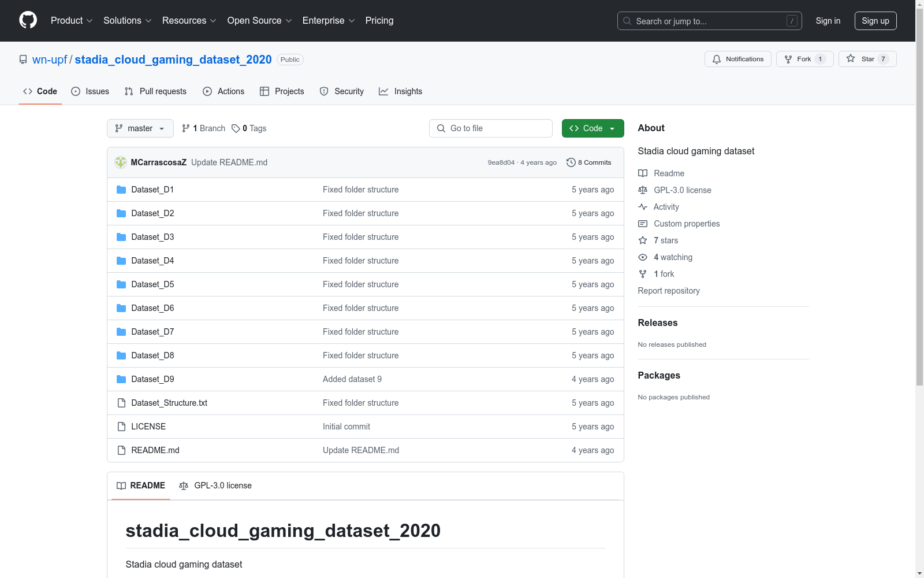Click the branch icon next to 1 Branch
This screenshot has width=924, height=578.
tap(186, 128)
